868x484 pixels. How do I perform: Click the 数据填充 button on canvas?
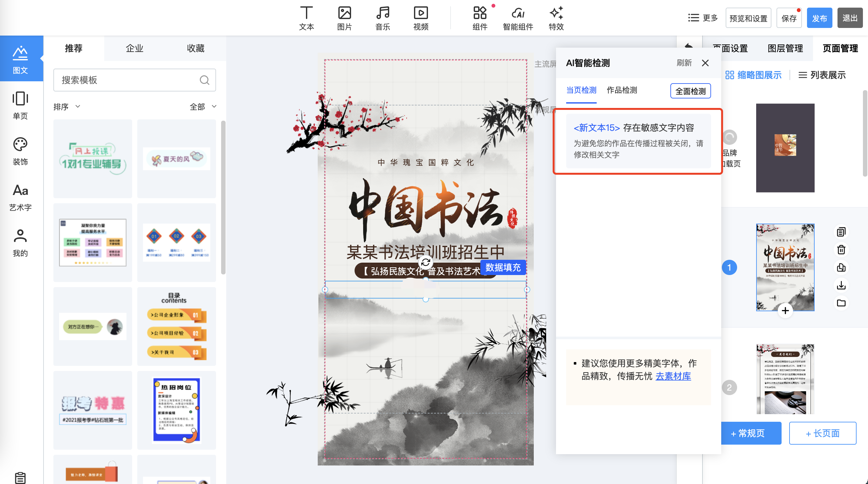coord(503,267)
